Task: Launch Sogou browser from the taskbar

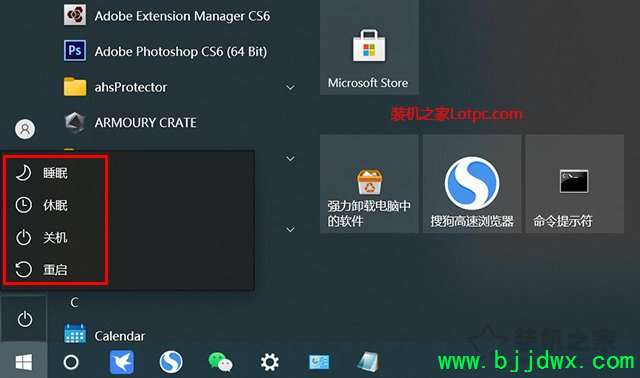Action: click(171, 362)
